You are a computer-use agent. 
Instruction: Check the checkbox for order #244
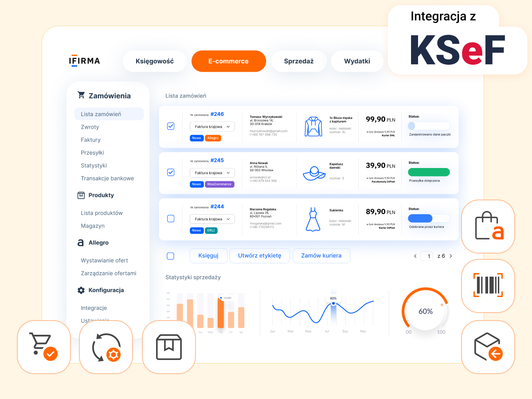click(171, 218)
